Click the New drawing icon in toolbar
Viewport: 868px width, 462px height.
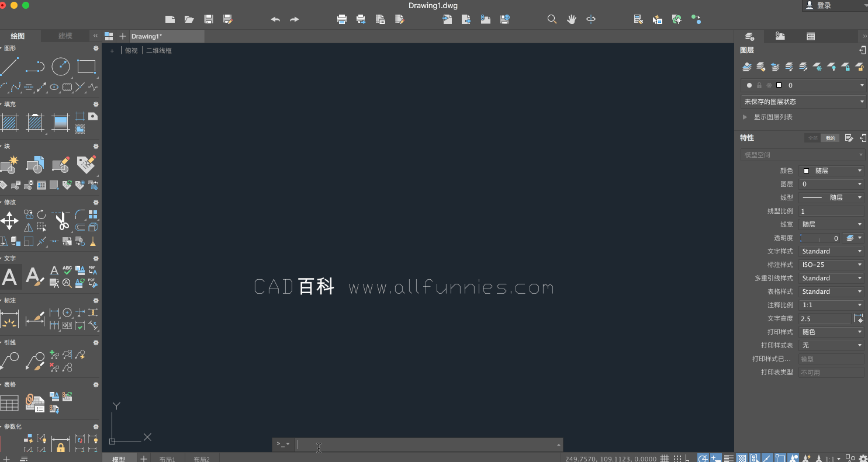click(170, 19)
